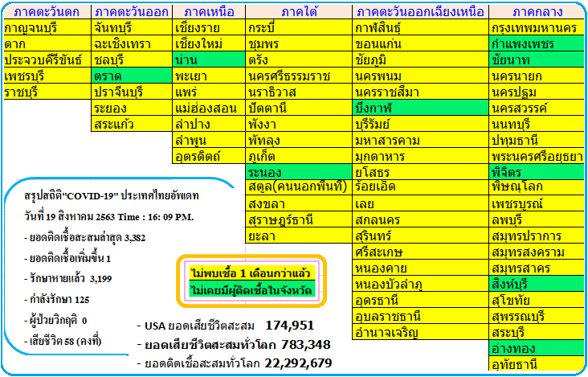The height and width of the screenshot is (377, 588).
Task: Select the สุราษฎร์ธานี cell
Action: pos(299,219)
